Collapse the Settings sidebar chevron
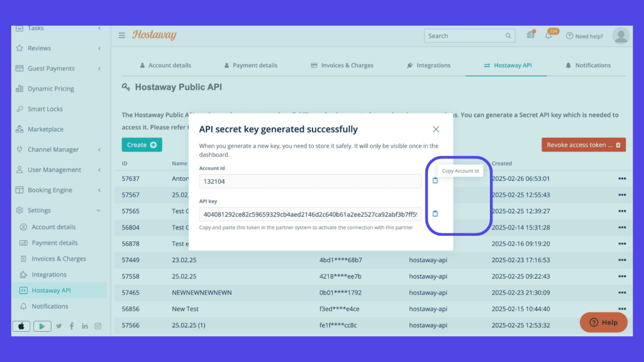The width and height of the screenshot is (644, 362). coord(99,210)
